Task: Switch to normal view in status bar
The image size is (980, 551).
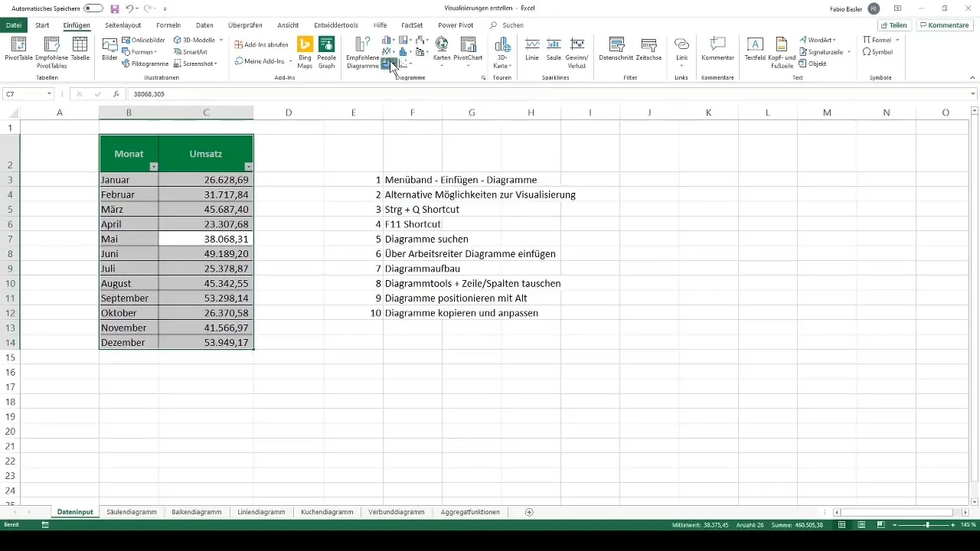Action: [x=842, y=524]
